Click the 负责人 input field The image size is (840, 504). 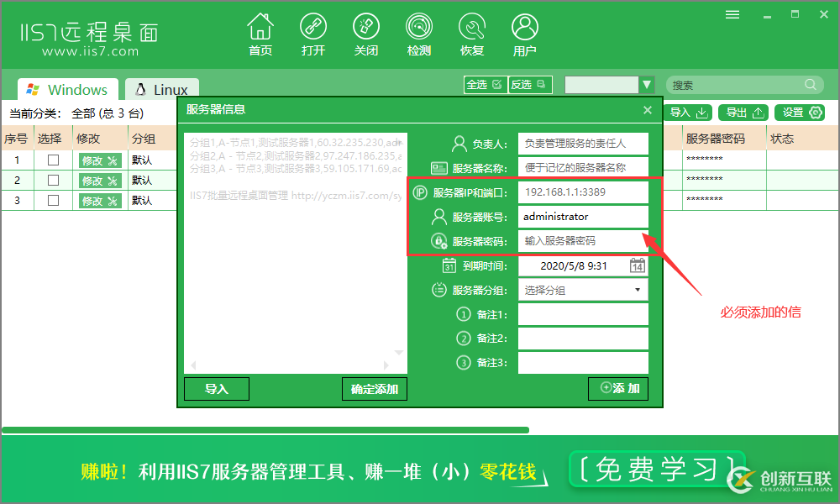coord(583,143)
